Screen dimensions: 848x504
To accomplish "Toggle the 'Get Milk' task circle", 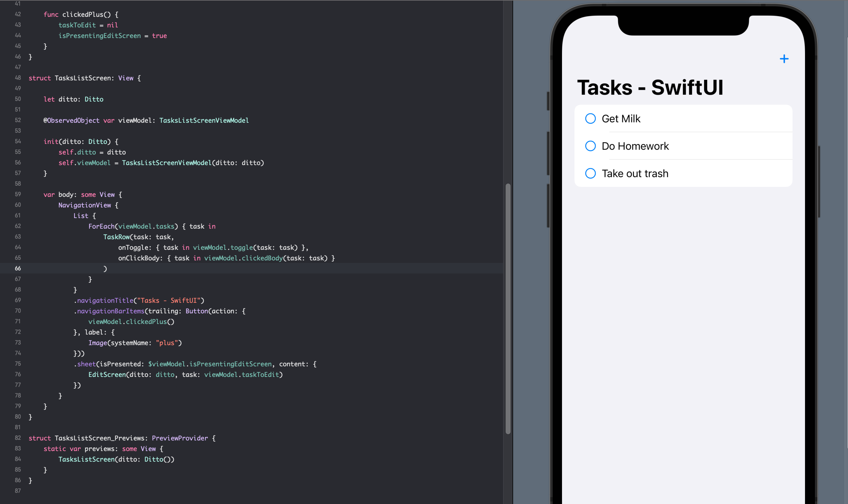I will click(591, 118).
